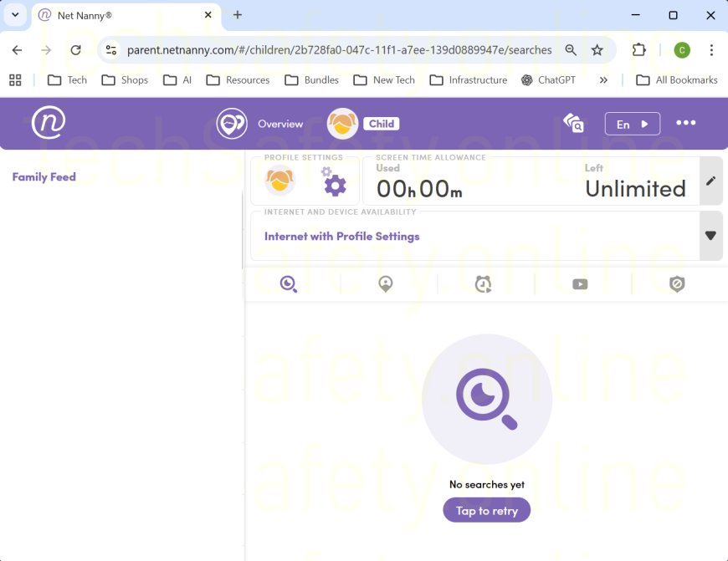
Task: Open the En language selector
Action: 632,124
